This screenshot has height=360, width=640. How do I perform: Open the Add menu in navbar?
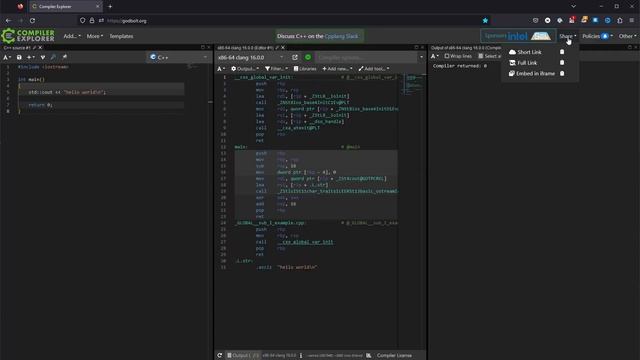[72, 36]
